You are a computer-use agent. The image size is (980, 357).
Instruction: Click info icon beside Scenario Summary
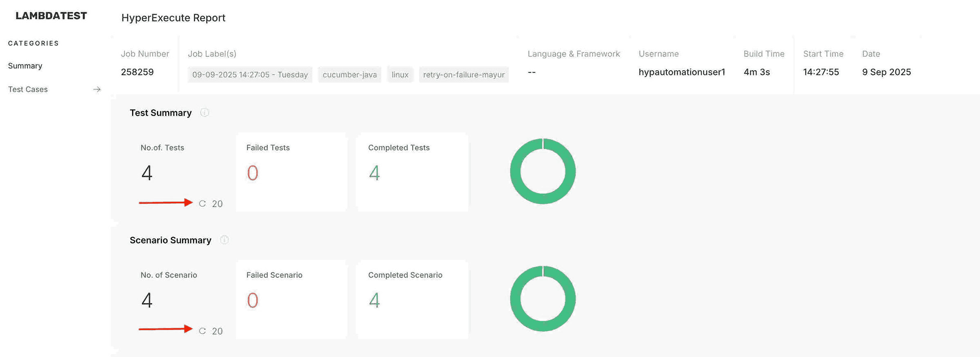pos(224,240)
